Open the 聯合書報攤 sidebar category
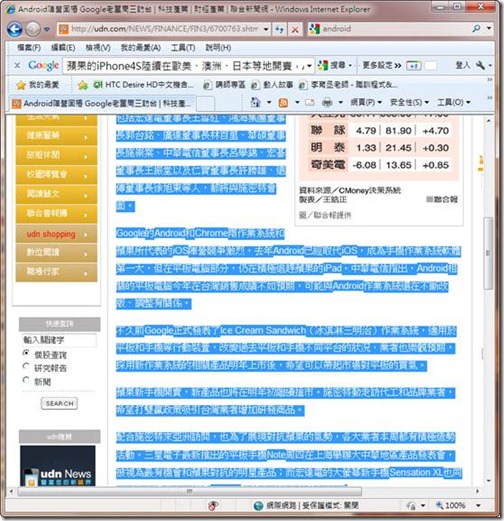504x521 pixels. click(x=56, y=213)
